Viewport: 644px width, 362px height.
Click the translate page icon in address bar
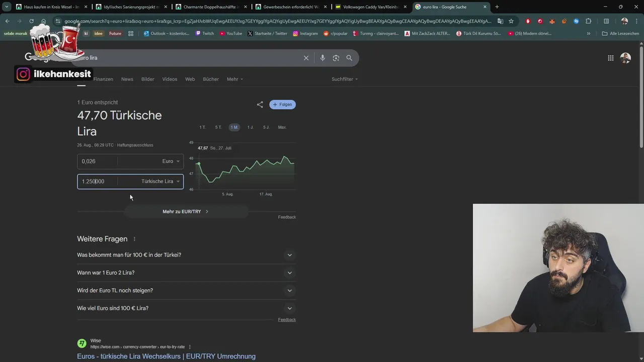(x=500, y=21)
